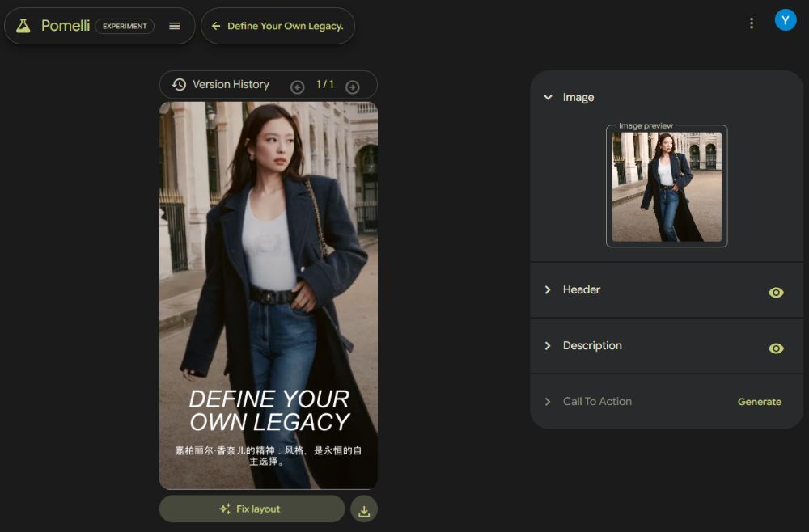Click the Fix layout button
Image resolution: width=809 pixels, height=532 pixels.
(252, 509)
